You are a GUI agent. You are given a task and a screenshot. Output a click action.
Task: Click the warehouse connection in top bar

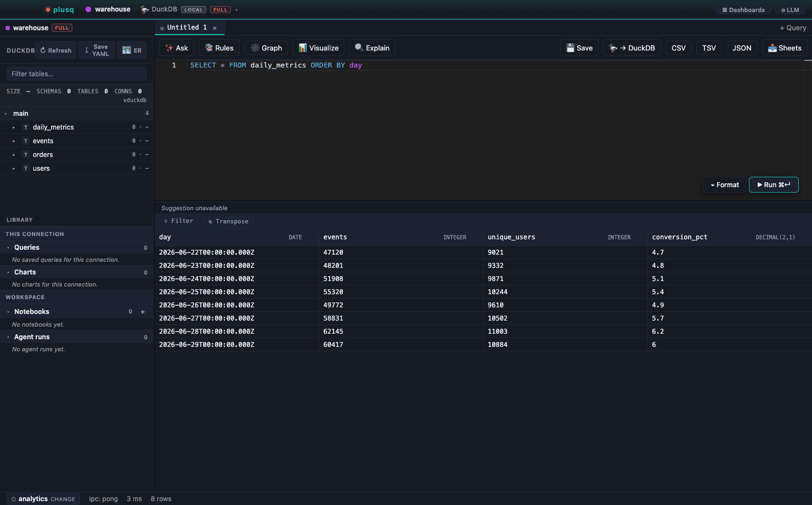108,9
